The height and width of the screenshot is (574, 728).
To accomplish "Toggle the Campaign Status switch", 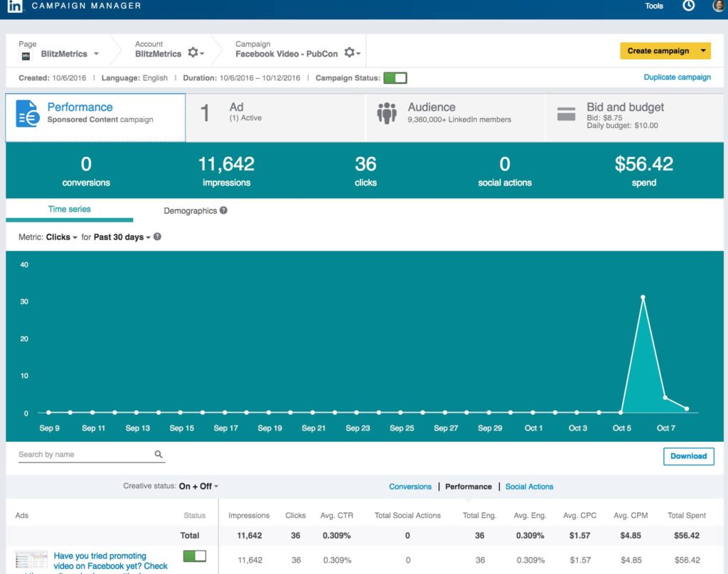I will 395,77.
